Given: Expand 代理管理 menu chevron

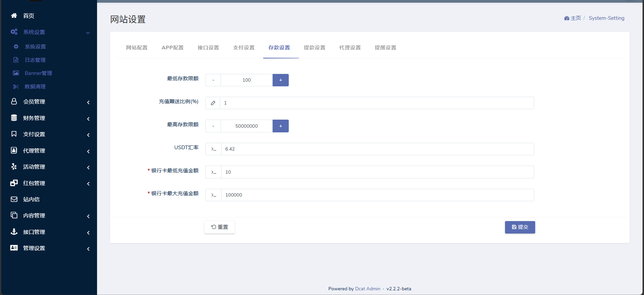Looking at the screenshot, I should click(88, 151).
